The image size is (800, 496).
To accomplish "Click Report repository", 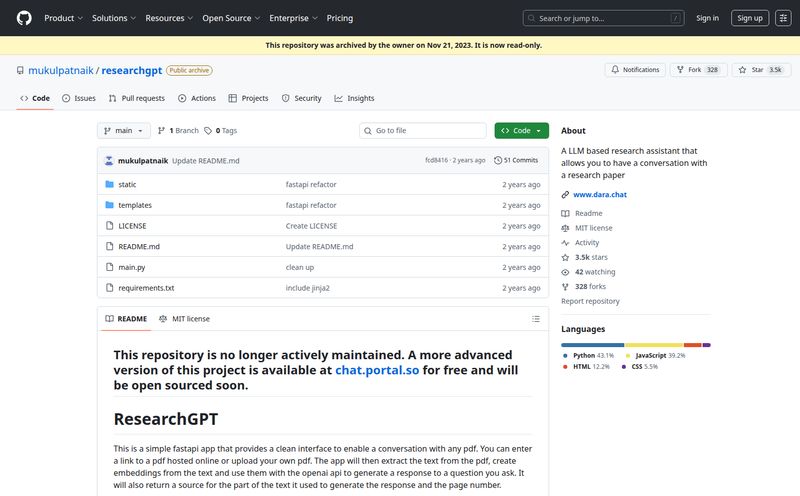I will 590,302.
